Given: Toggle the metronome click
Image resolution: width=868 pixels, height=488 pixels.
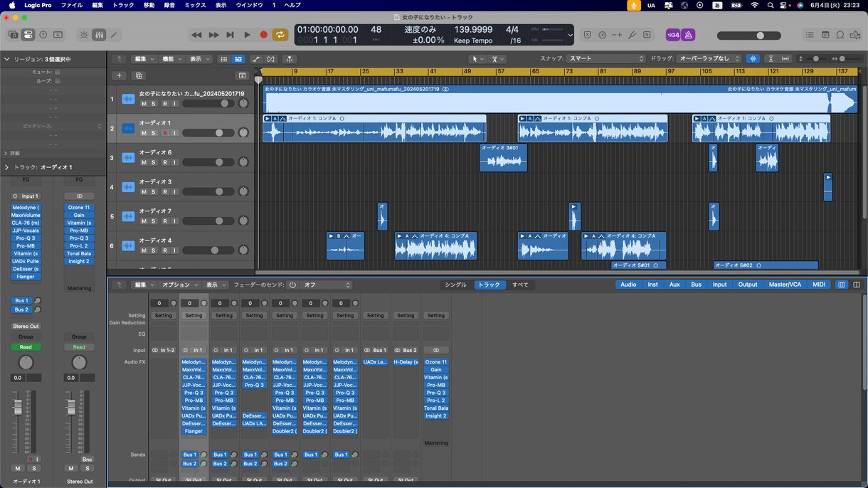Looking at the screenshot, I should pyautogui.click(x=689, y=34).
